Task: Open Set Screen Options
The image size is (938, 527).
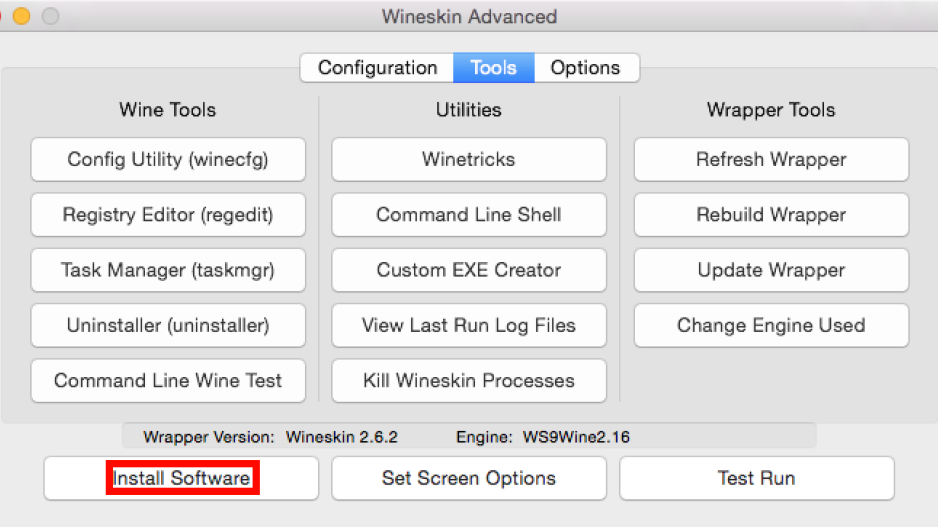Action: point(469,479)
